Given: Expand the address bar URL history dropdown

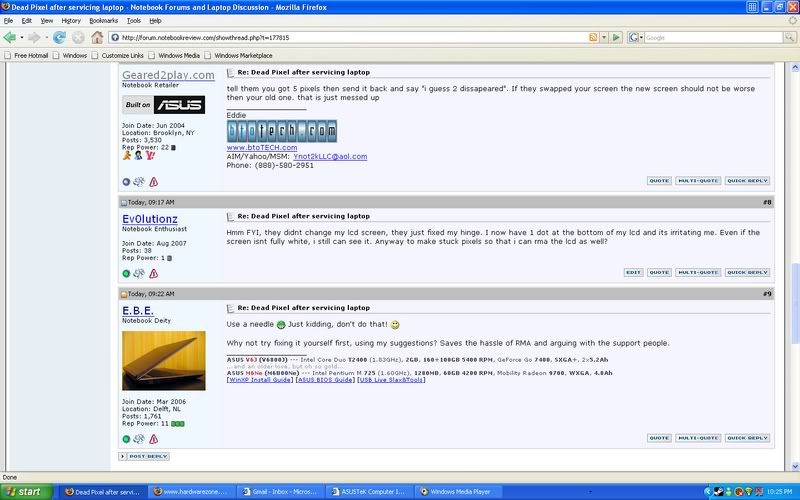Looking at the screenshot, I should 604,37.
